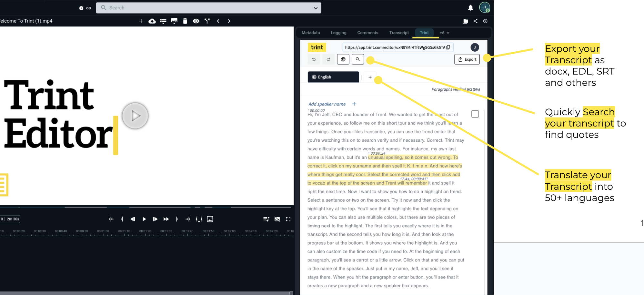Toggle subtitles off icon
The width and height of the screenshot is (644, 295).
(x=277, y=219)
